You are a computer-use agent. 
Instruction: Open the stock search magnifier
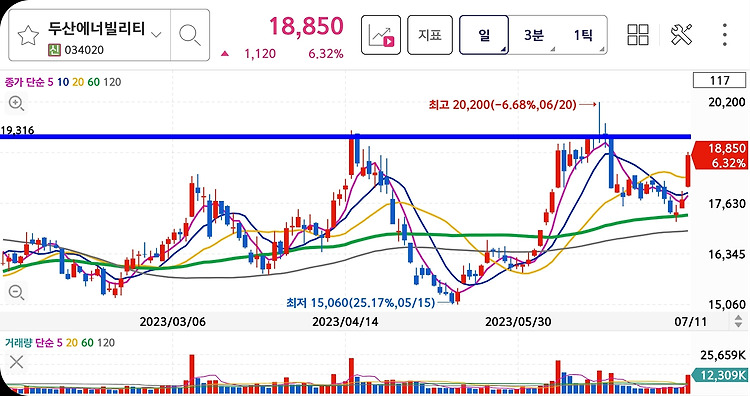click(x=189, y=35)
